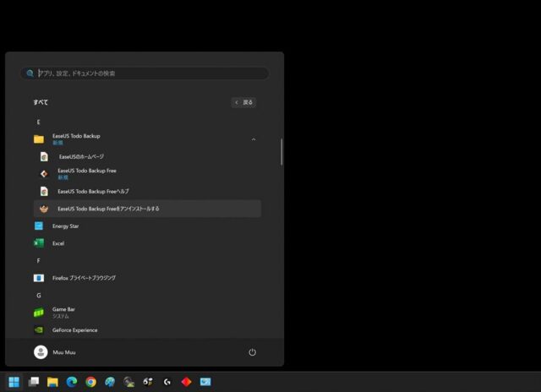The image size is (541, 392).
Task: Click the Energy Star icon
Action: 39,226
